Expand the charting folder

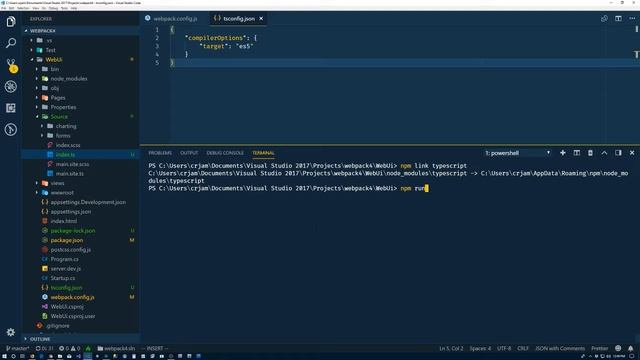(80, 126)
